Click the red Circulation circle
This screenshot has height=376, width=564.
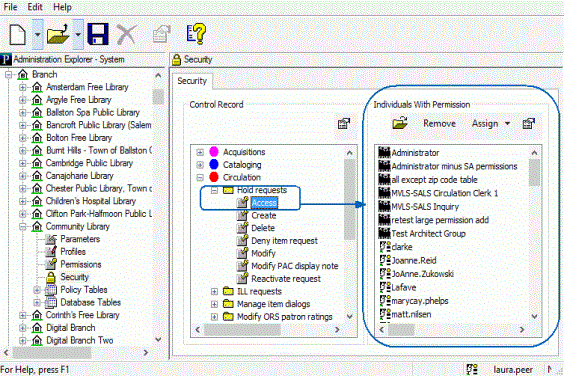pos(214,177)
